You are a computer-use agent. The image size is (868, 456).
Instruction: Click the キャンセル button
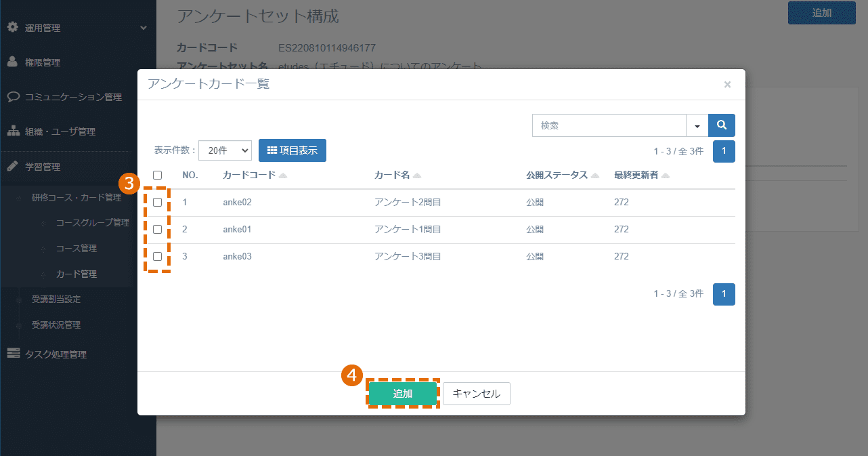pyautogui.click(x=477, y=394)
